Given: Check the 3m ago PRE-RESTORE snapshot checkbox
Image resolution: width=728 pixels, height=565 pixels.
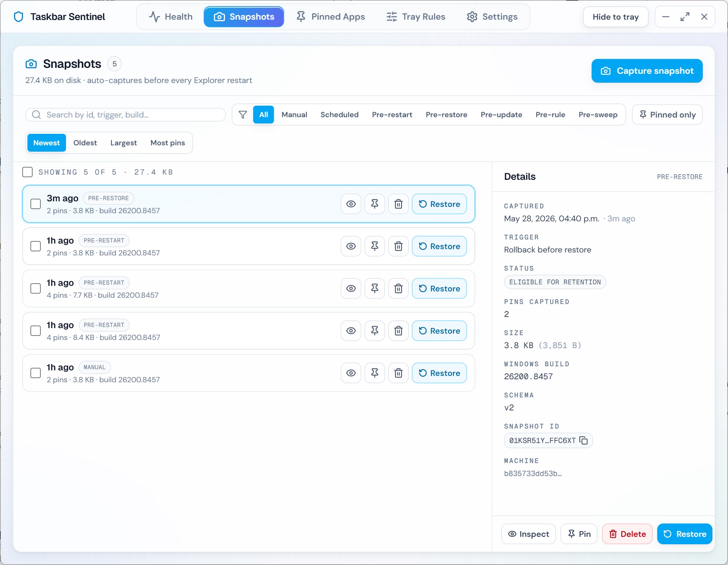Looking at the screenshot, I should tap(36, 204).
